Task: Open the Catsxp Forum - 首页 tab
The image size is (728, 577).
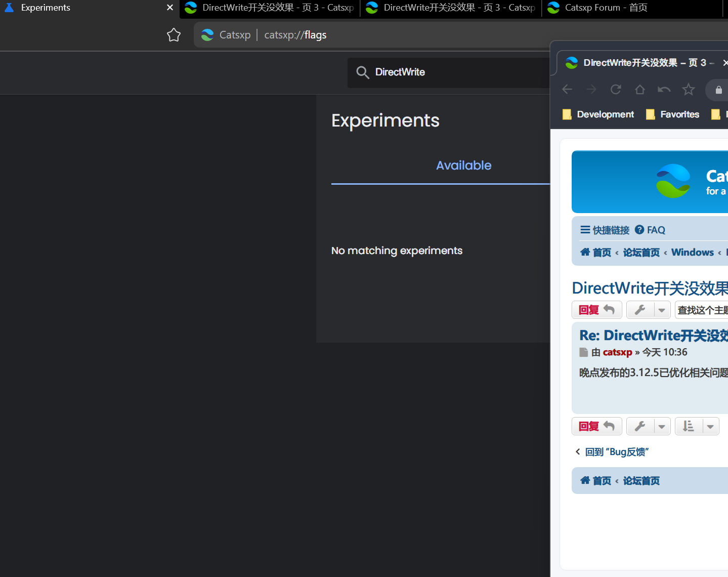Action: (x=632, y=8)
